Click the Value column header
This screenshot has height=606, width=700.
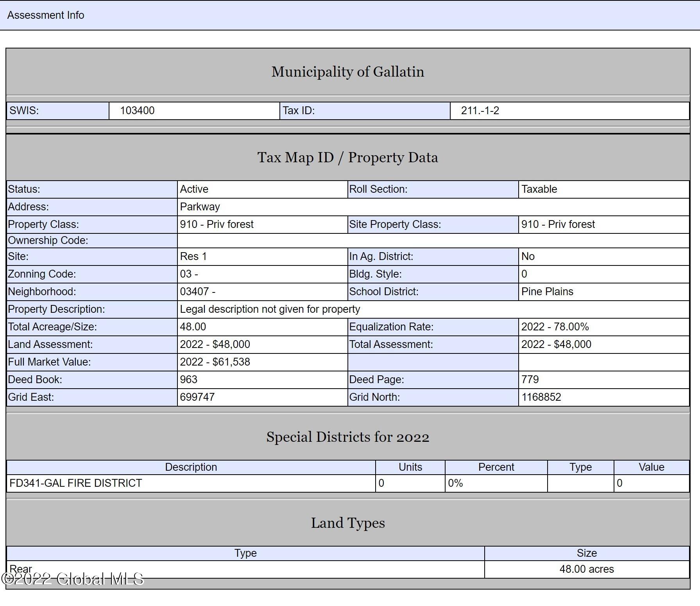[652, 467]
